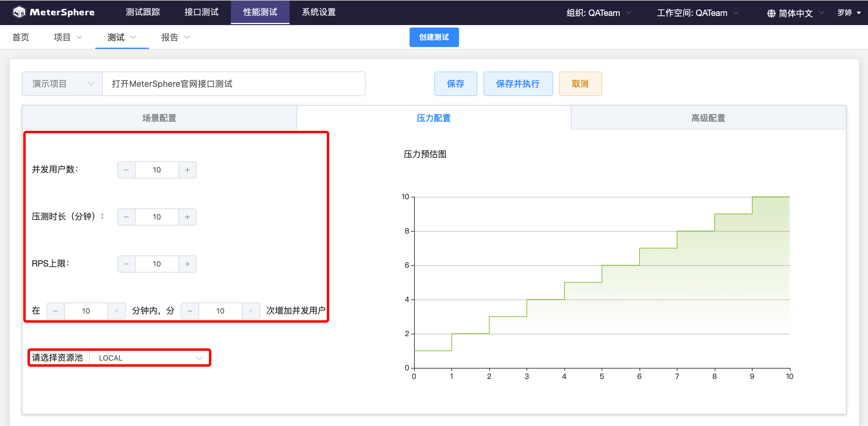Click the test name input field
Screen dimensions: 868x426
click(234, 84)
